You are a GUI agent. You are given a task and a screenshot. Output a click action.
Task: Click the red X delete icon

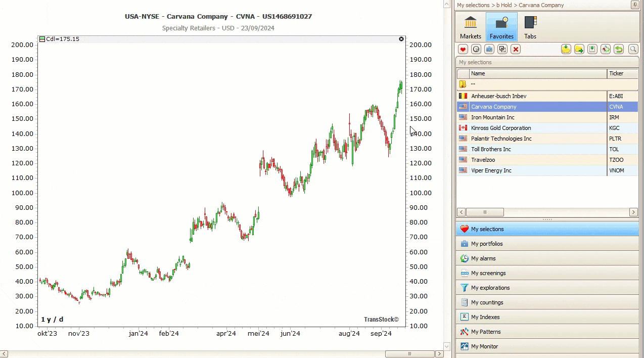point(515,49)
